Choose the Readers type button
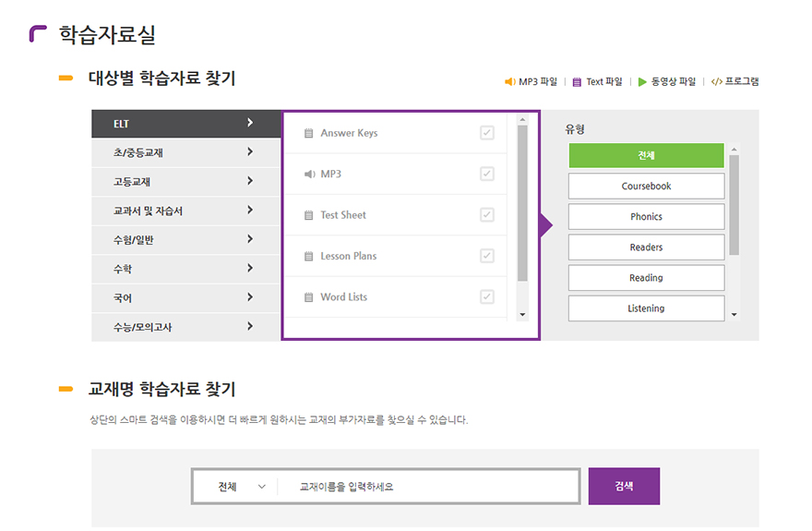This screenshot has width=812, height=531. (646, 247)
